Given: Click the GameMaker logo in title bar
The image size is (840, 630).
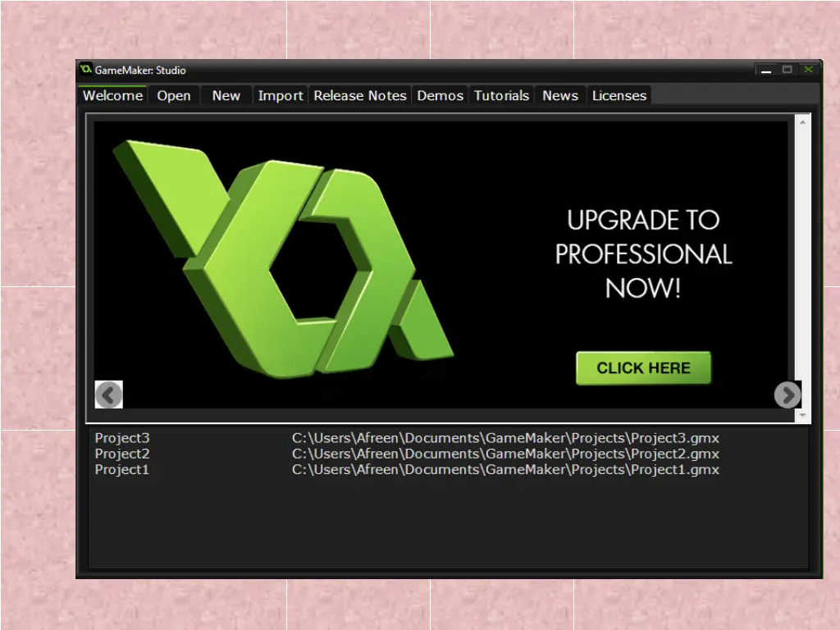Looking at the screenshot, I should pyautogui.click(x=86, y=70).
